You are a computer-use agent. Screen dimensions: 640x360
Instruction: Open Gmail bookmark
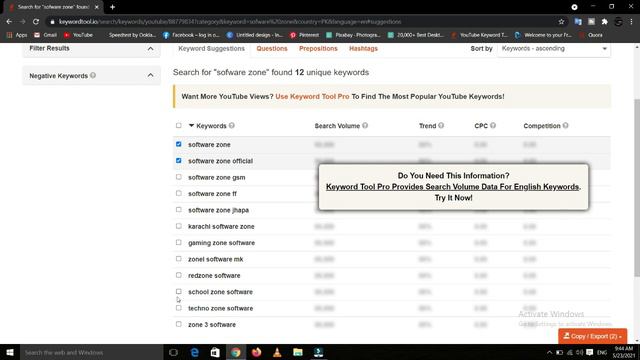[45, 35]
